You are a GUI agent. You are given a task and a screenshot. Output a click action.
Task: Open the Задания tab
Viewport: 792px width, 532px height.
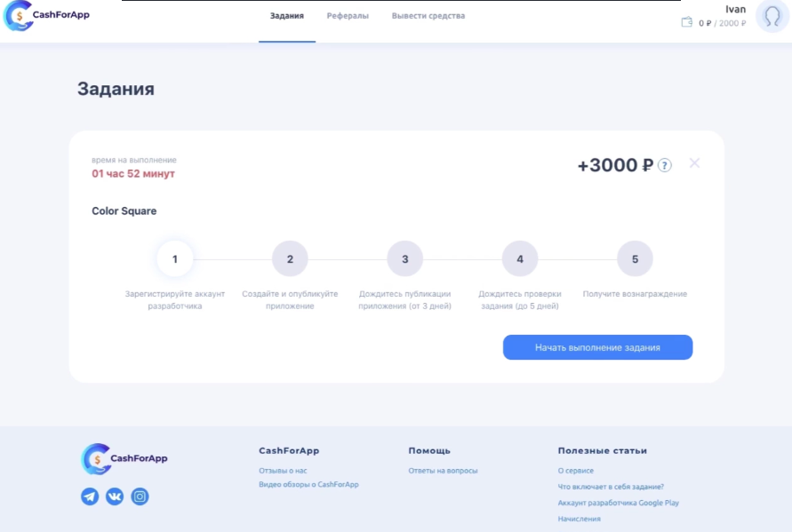(x=287, y=16)
